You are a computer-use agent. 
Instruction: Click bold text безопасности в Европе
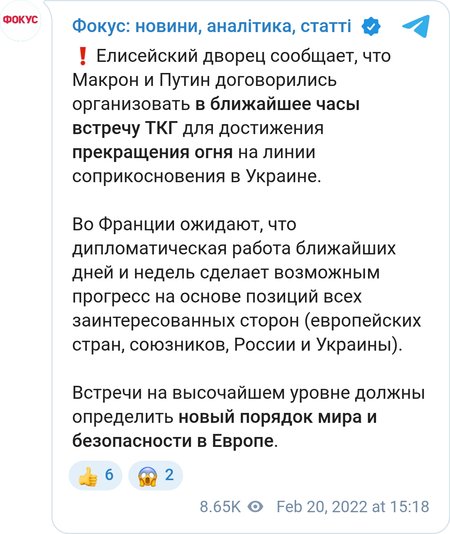[x=173, y=441]
